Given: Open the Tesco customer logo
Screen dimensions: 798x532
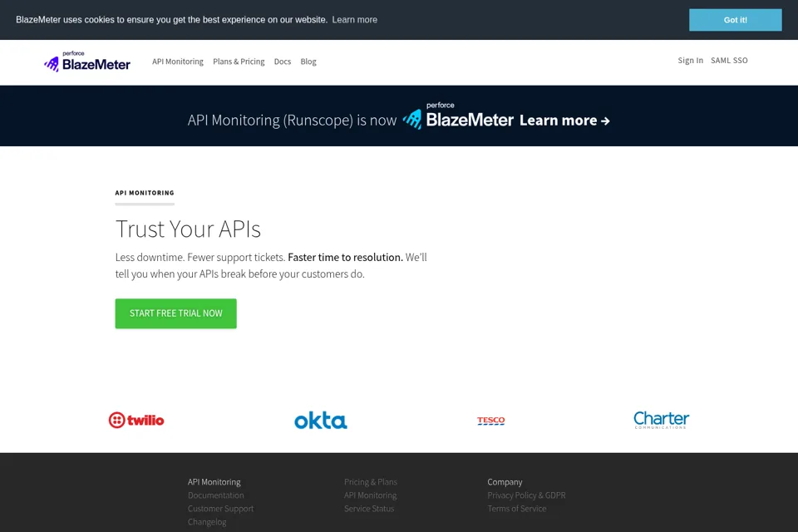Looking at the screenshot, I should coord(490,421).
